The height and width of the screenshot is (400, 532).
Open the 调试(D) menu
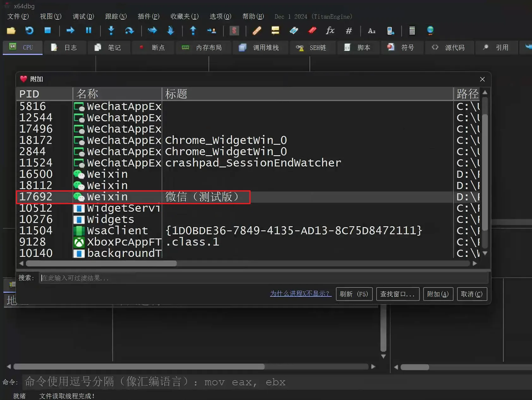tap(83, 16)
